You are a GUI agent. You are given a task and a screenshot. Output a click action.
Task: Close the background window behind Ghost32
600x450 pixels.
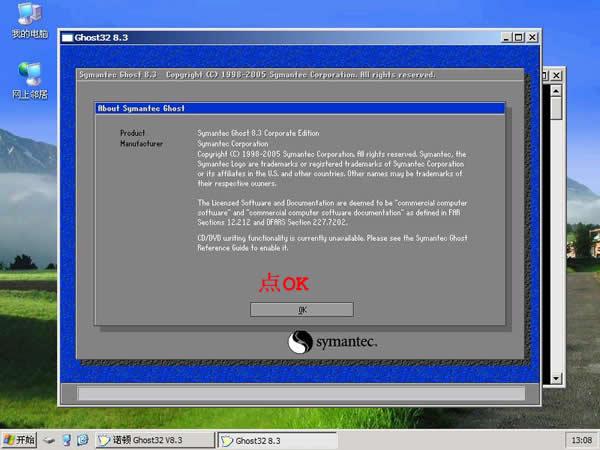coord(557,75)
